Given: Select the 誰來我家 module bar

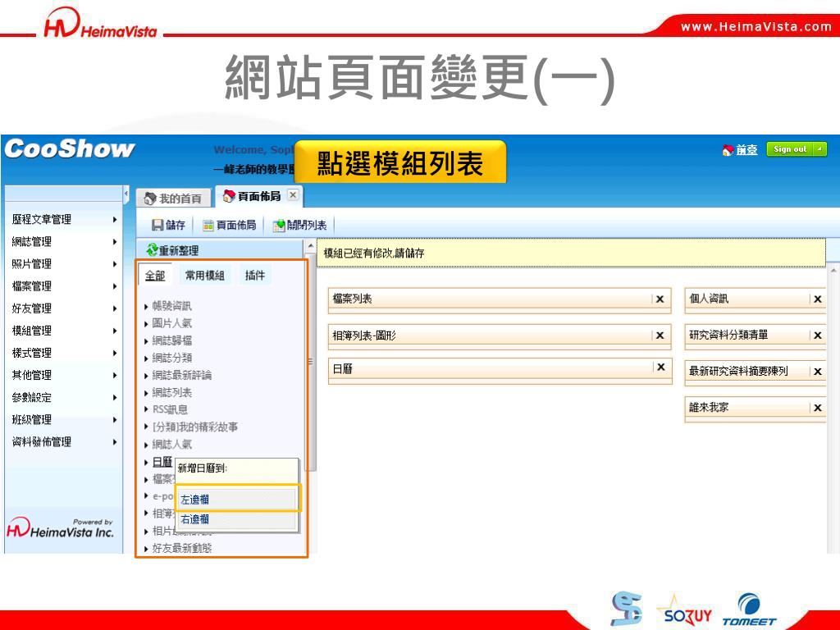Looking at the screenshot, I should [756, 409].
